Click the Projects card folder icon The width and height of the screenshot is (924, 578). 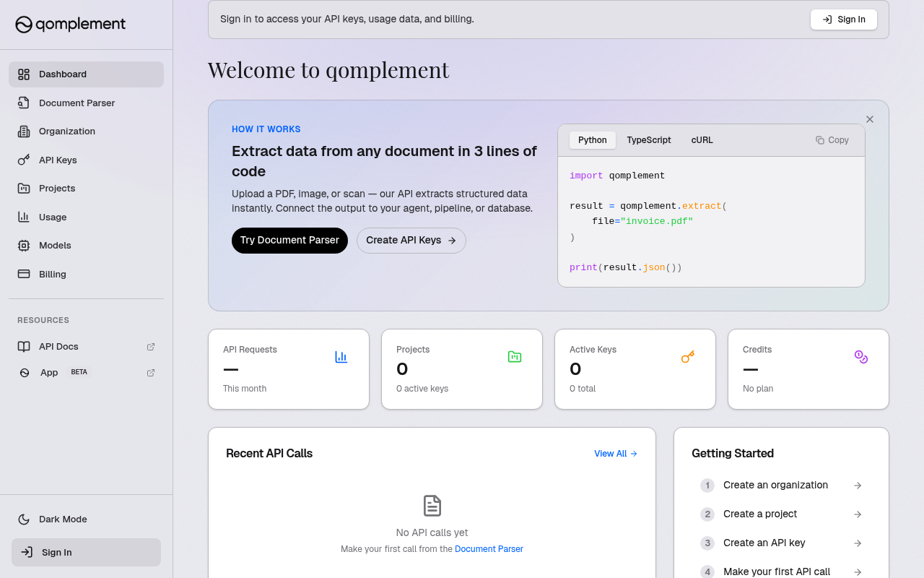[515, 357]
